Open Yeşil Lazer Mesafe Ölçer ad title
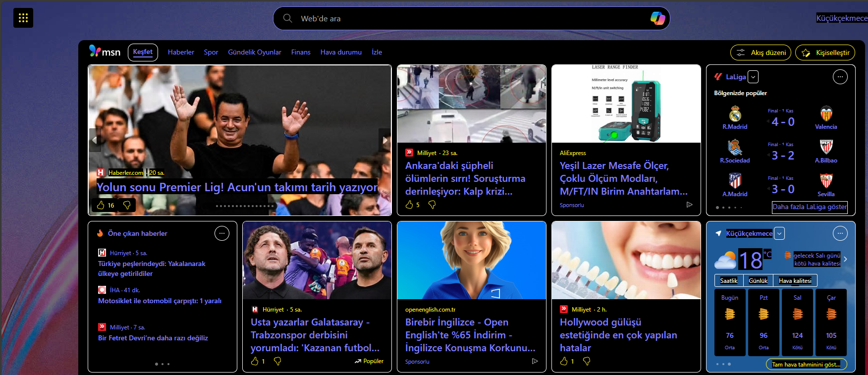The width and height of the screenshot is (868, 375). point(624,178)
